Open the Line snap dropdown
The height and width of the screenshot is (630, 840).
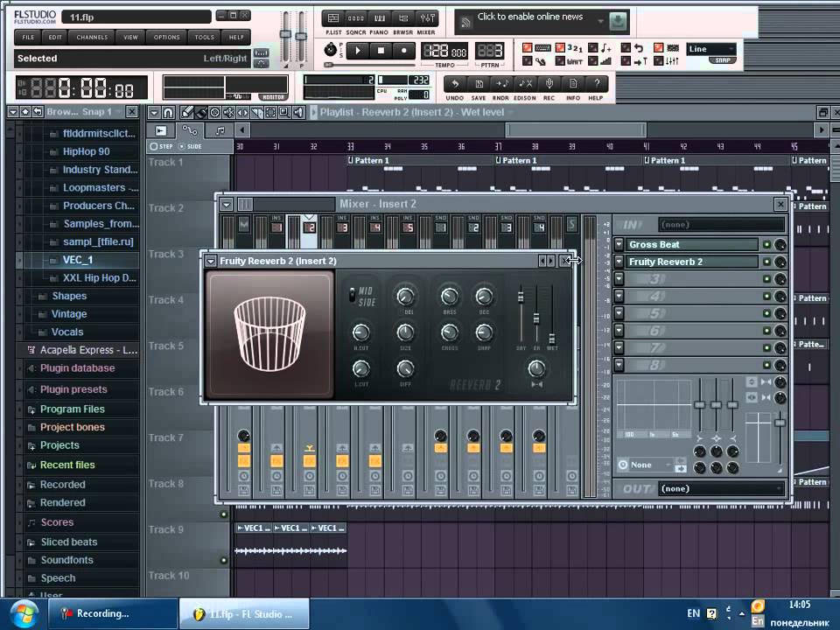click(x=710, y=49)
